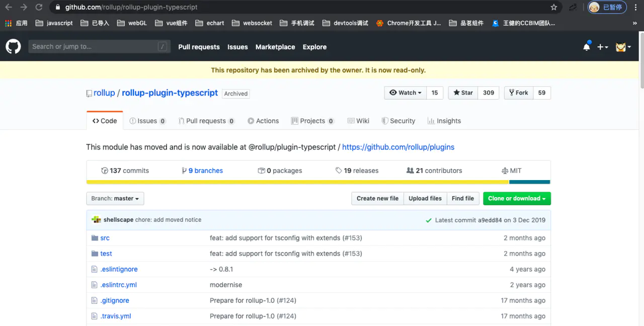Reload the page with the refresh icon
Viewport: 644px width, 326px height.
(39, 7)
